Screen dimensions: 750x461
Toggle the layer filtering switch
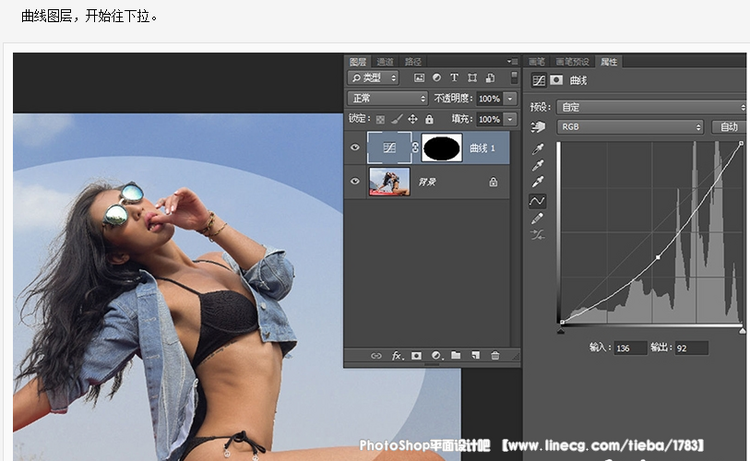click(x=514, y=77)
